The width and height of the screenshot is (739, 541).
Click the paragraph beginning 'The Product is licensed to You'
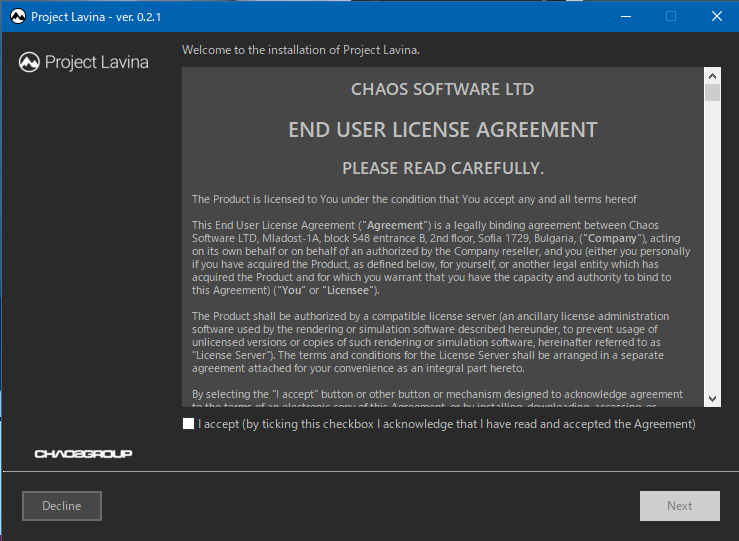(414, 199)
